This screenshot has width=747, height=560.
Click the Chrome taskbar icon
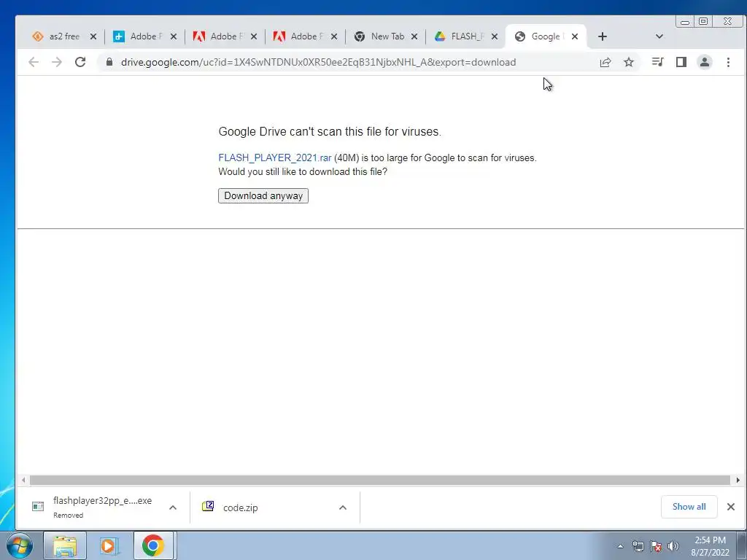pos(153,545)
